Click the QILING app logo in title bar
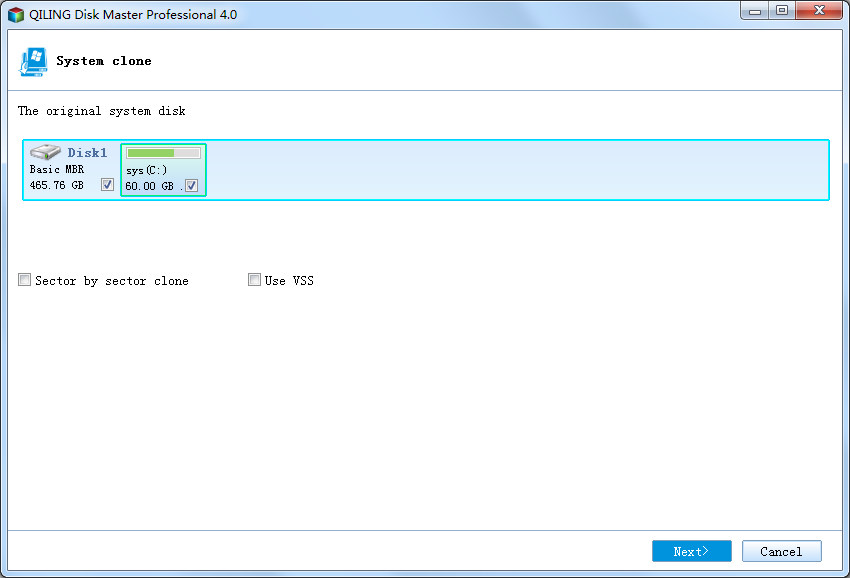Screen dimensions: 850x578 (16, 15)
